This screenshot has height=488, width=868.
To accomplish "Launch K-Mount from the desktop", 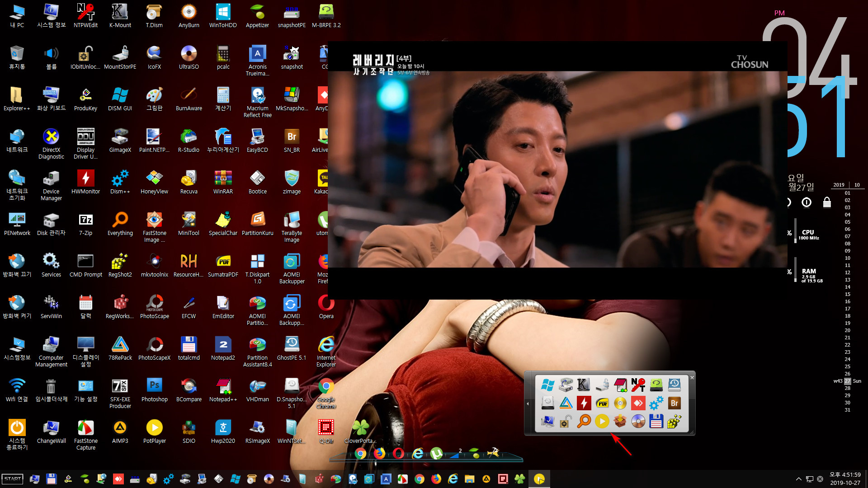I will point(120,16).
